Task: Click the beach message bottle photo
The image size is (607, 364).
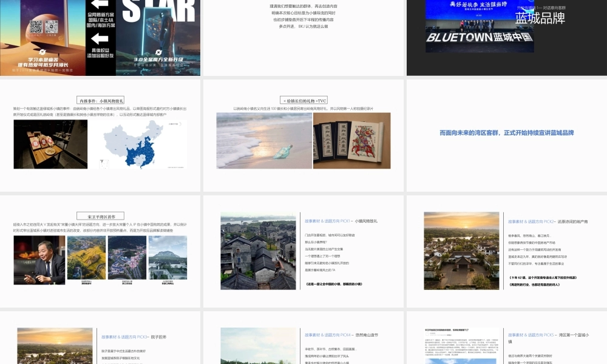Action: (263, 140)
